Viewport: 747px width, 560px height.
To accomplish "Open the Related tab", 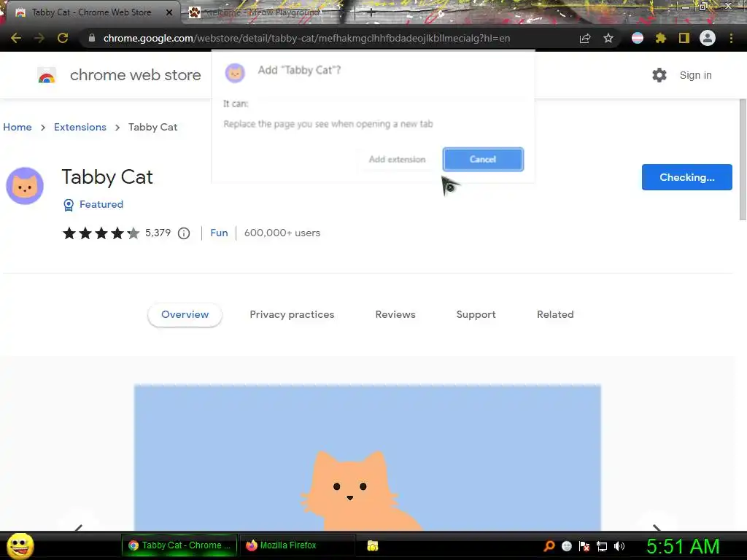I will pyautogui.click(x=555, y=314).
